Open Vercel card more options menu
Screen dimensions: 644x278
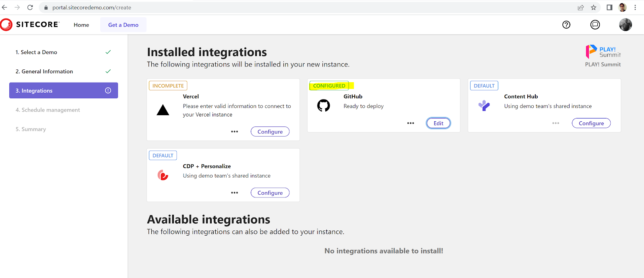point(235,132)
